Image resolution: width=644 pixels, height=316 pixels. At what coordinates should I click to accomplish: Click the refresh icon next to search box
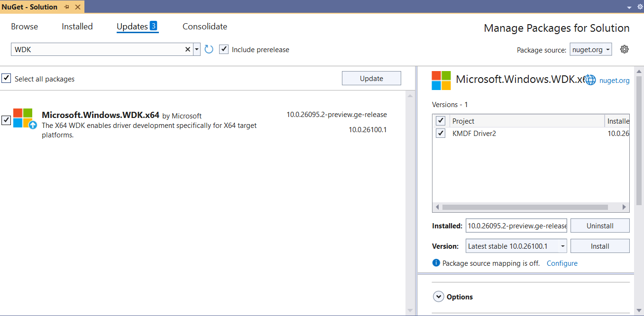(x=209, y=49)
